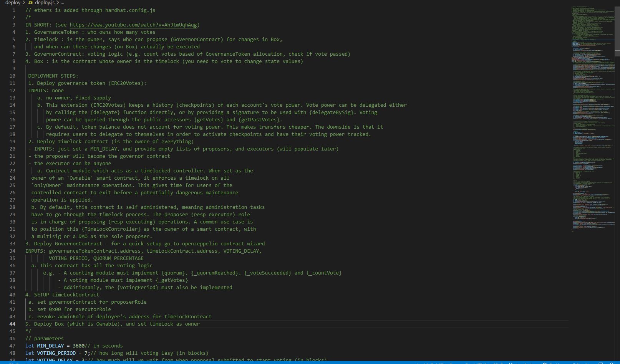Click the 'DEPLOYMENT STEPS:' heading

tap(53, 76)
